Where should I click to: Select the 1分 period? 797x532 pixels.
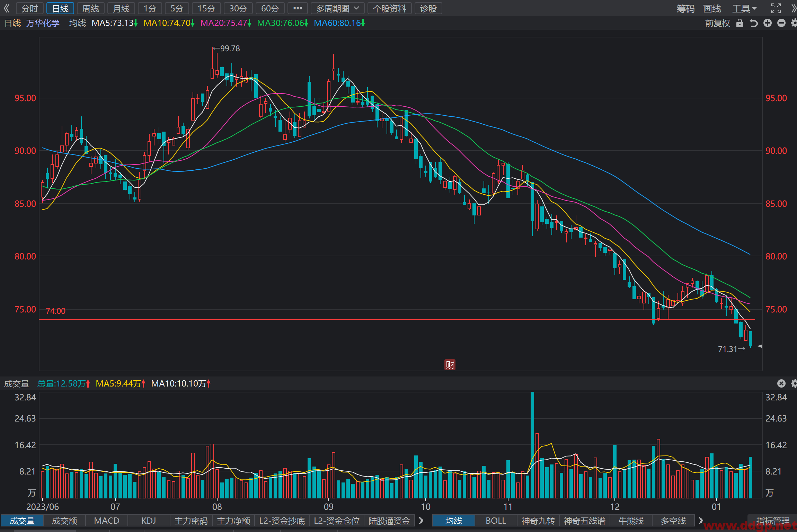150,8
